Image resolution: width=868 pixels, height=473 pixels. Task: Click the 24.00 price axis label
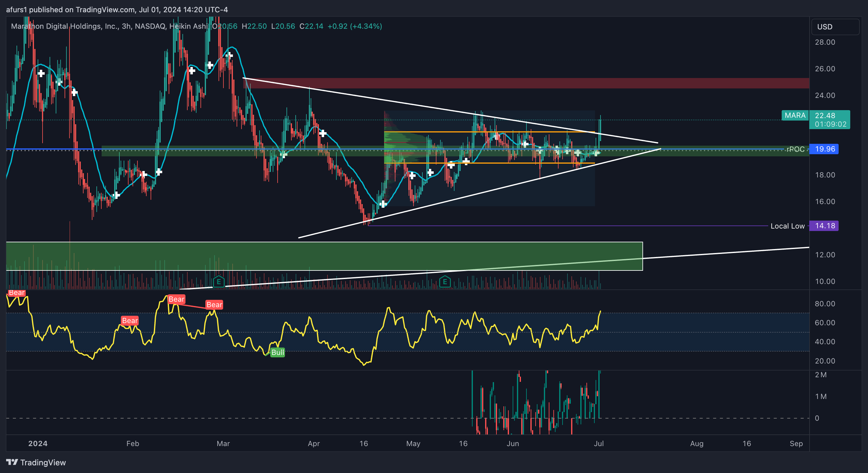coord(825,95)
